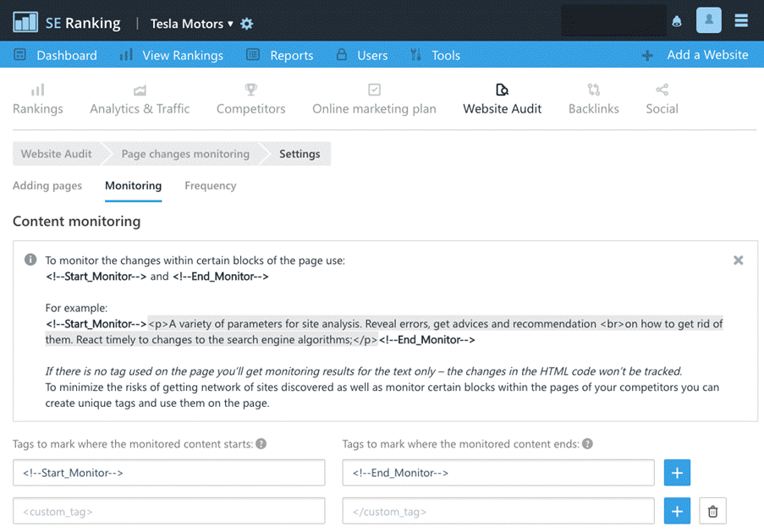Click the custom_tag start input field

tap(169, 511)
